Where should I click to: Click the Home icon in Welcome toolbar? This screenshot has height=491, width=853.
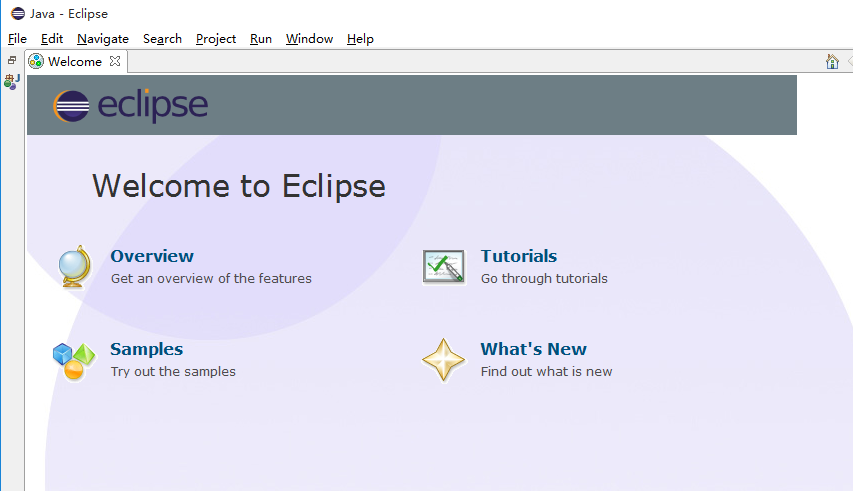point(832,62)
